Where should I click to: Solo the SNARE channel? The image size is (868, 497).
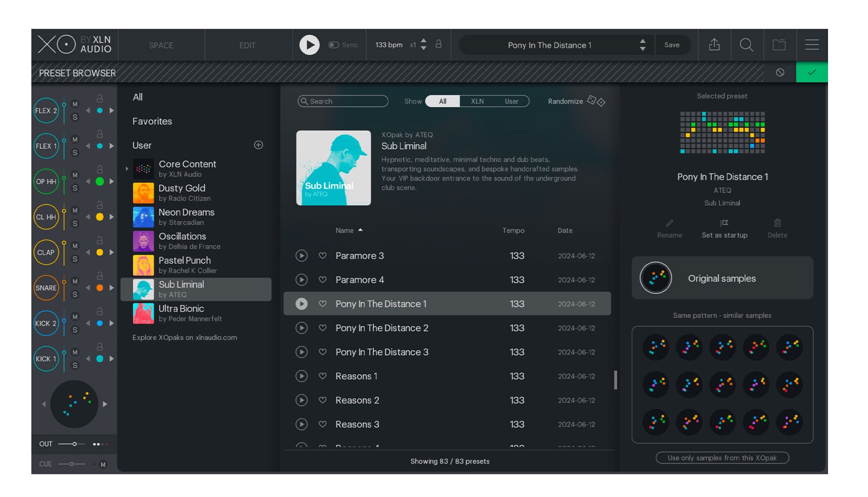pyautogui.click(x=75, y=295)
